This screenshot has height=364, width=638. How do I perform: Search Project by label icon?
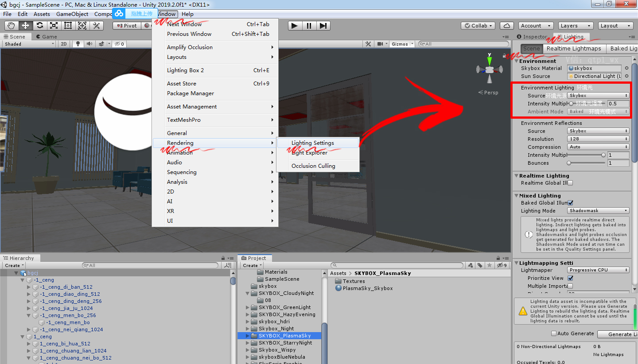(x=480, y=266)
